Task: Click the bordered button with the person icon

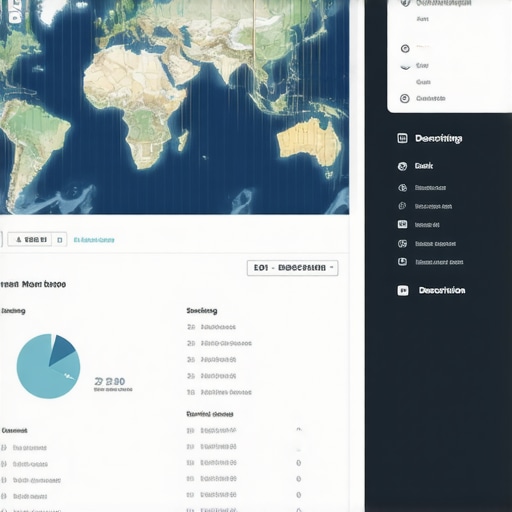Action: (x=30, y=239)
